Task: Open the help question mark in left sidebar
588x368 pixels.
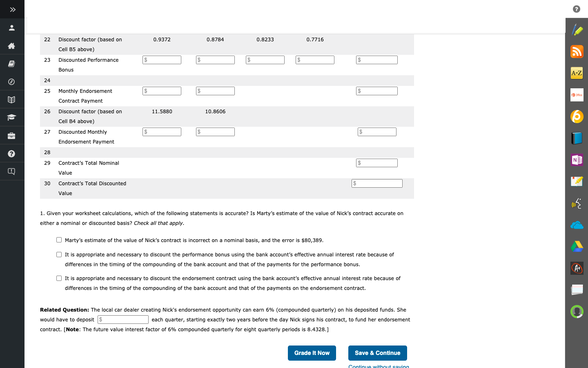Action: pos(12,154)
